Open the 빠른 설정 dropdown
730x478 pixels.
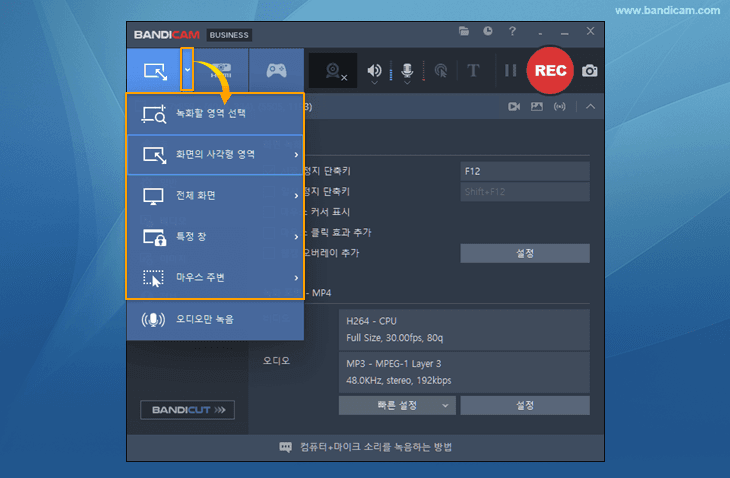point(397,405)
